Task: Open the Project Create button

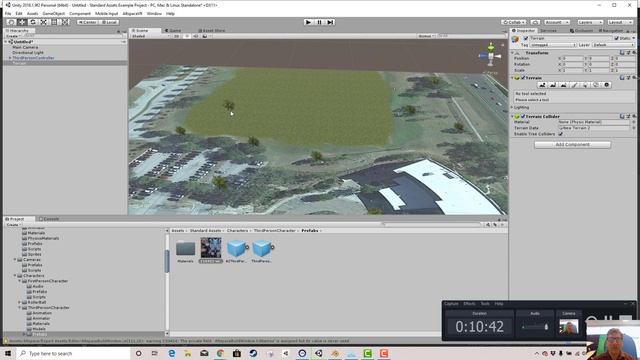Action: pyautogui.click(x=13, y=225)
